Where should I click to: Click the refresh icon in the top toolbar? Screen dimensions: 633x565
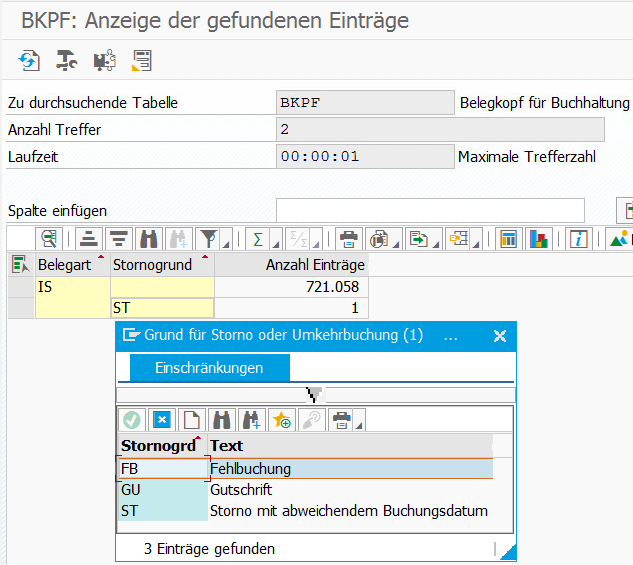[x=29, y=61]
